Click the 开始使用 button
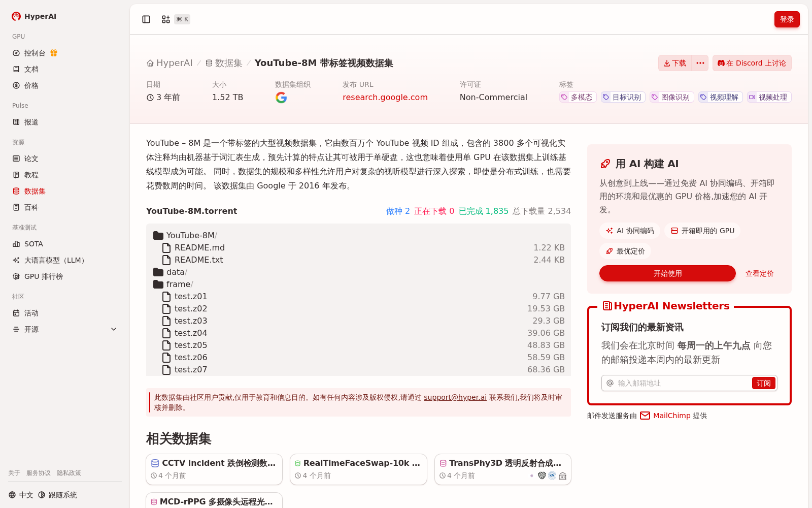Image resolution: width=812 pixels, height=508 pixels. point(667,273)
